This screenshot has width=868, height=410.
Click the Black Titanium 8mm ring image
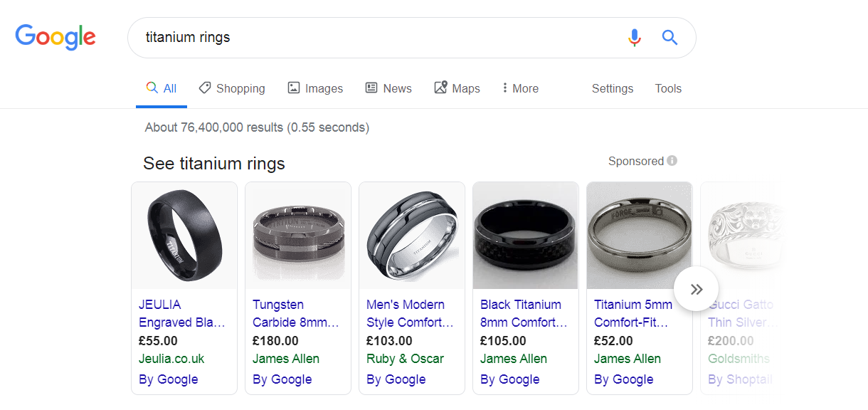click(526, 236)
